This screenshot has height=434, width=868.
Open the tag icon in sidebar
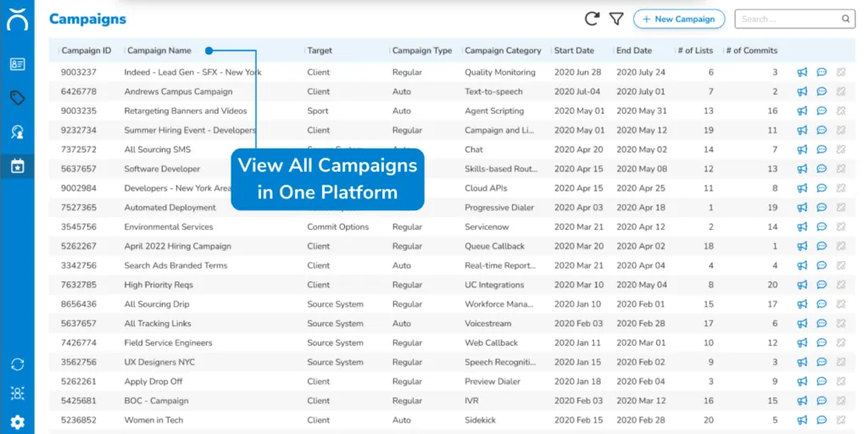tap(17, 97)
